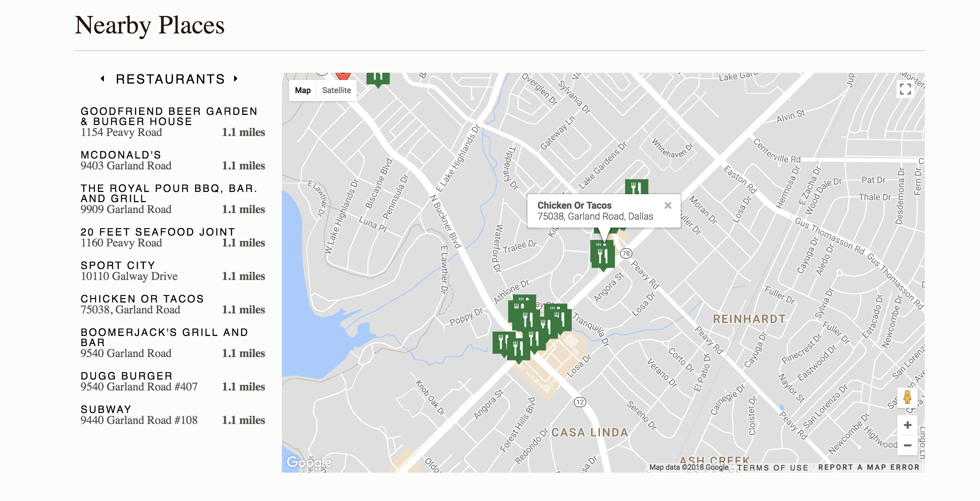Go to previous category before Restaurants
Image resolution: width=980 pixels, height=501 pixels.
click(102, 79)
